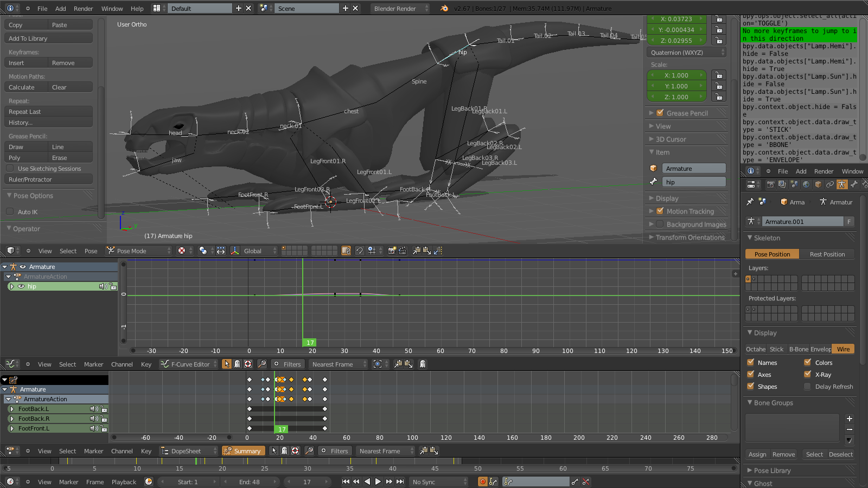The height and width of the screenshot is (488, 868).
Task: Click the record auto-keyframe button
Action: [482, 481]
